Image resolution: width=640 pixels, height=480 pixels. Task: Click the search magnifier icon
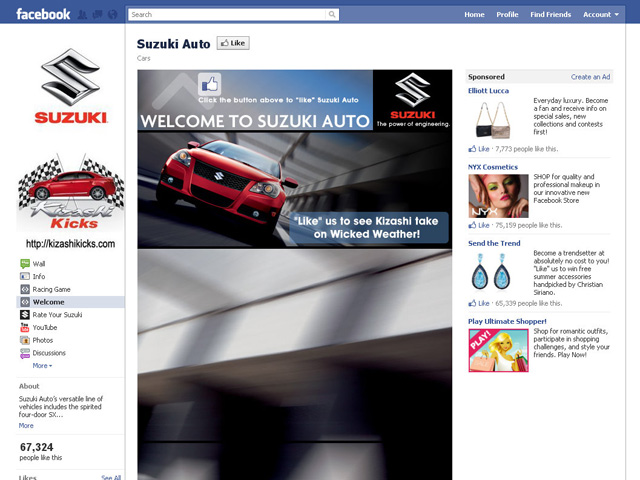coord(332,15)
